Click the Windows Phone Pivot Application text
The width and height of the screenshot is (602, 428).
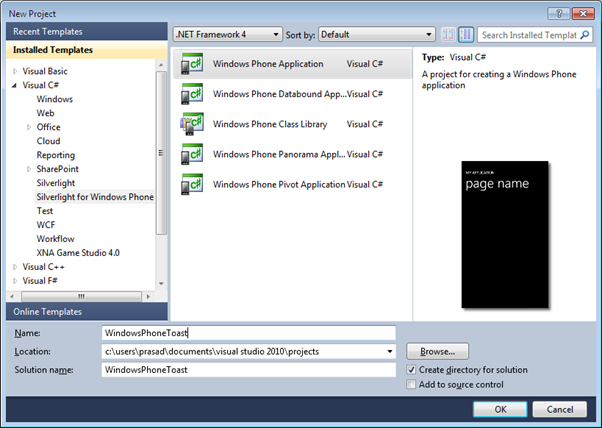click(279, 185)
